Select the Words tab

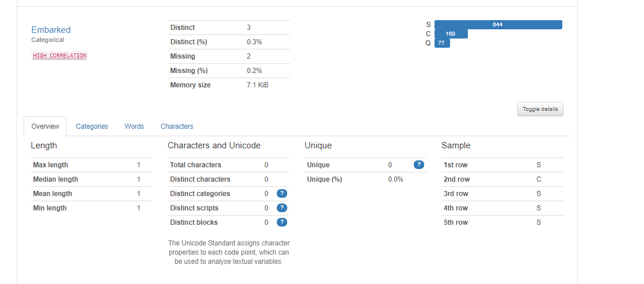(134, 126)
